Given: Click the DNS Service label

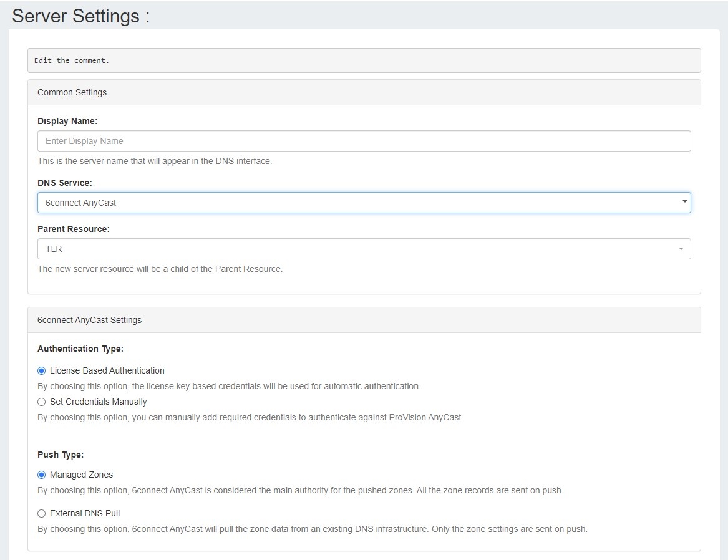Looking at the screenshot, I should tap(65, 183).
